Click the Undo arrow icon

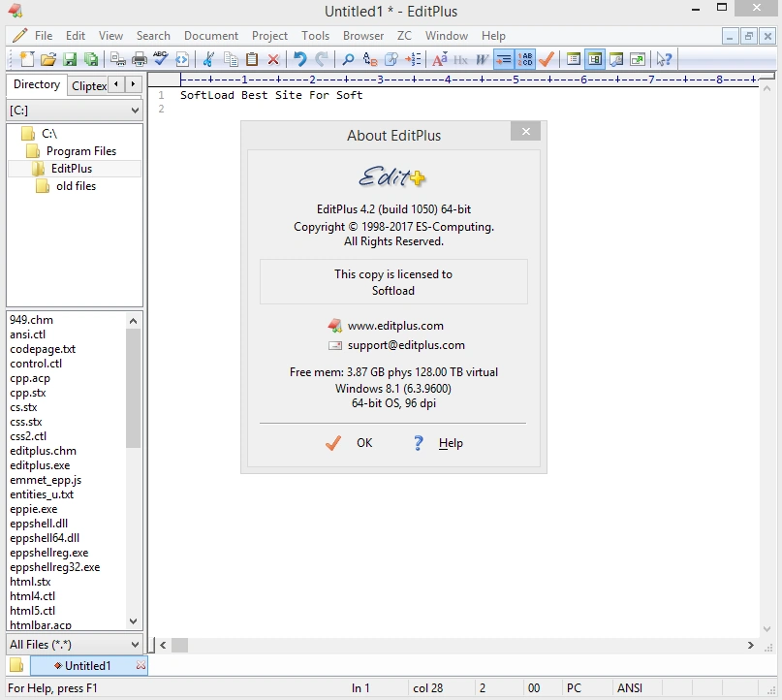(299, 59)
